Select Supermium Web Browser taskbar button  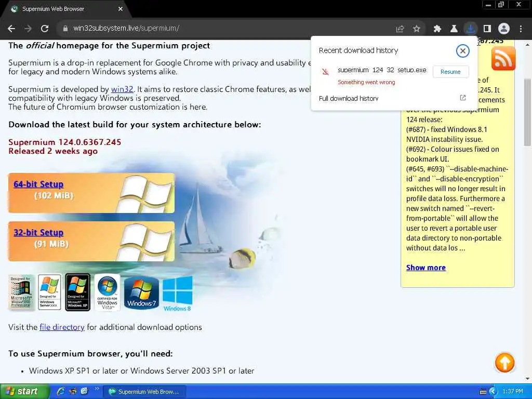(144, 392)
